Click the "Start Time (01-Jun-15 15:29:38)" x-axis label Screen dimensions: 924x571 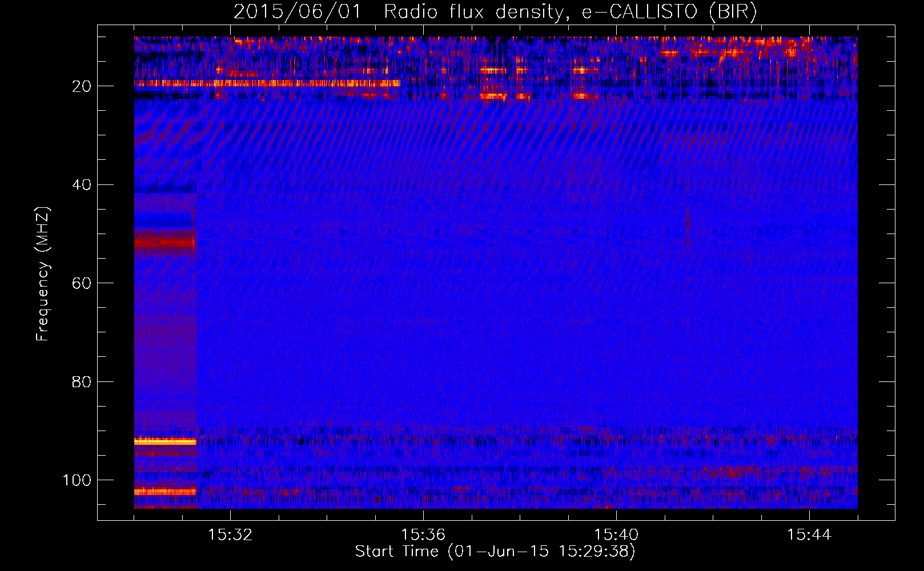(x=495, y=552)
